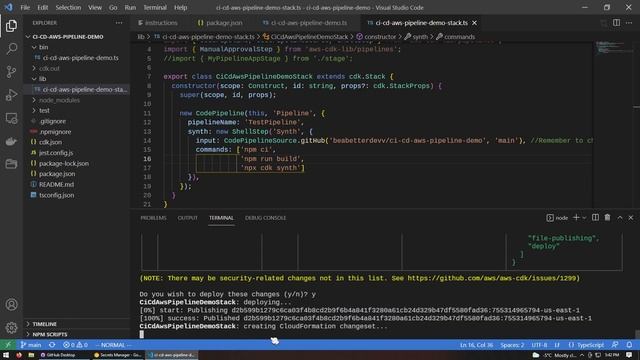Change UTF-8 file encoding
The width and height of the screenshot is (640, 360).
coord(539,344)
